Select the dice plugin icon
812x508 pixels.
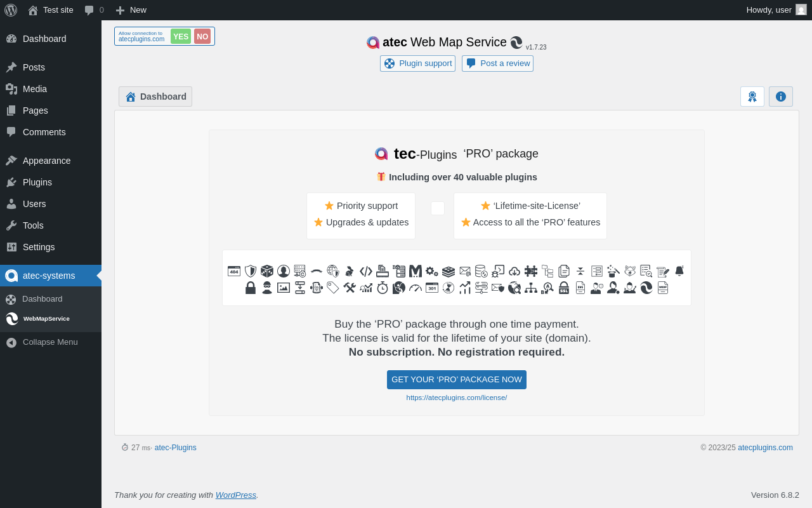267,271
